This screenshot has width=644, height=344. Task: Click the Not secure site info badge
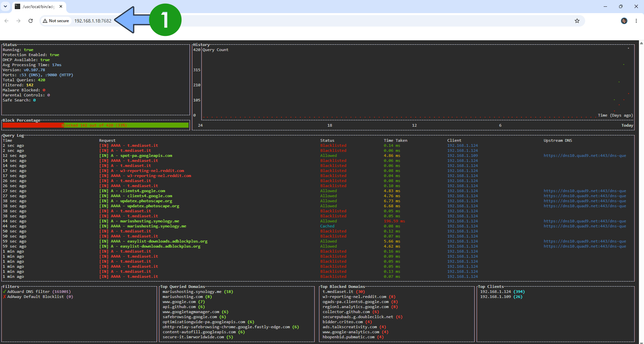(x=56, y=21)
